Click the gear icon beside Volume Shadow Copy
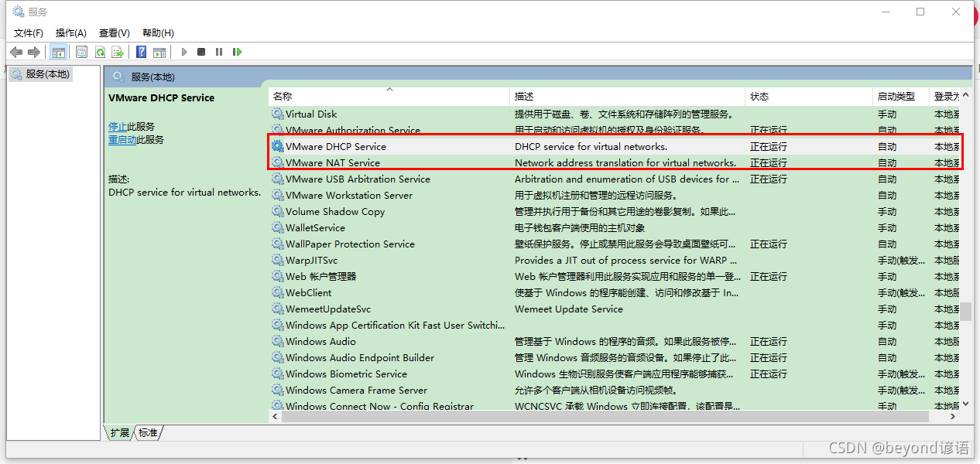The image size is (980, 464). click(277, 211)
